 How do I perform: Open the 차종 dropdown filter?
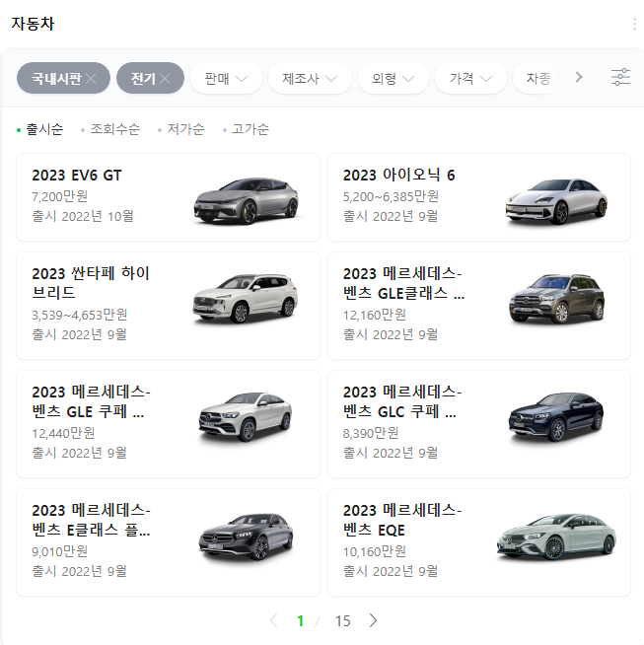pos(537,78)
